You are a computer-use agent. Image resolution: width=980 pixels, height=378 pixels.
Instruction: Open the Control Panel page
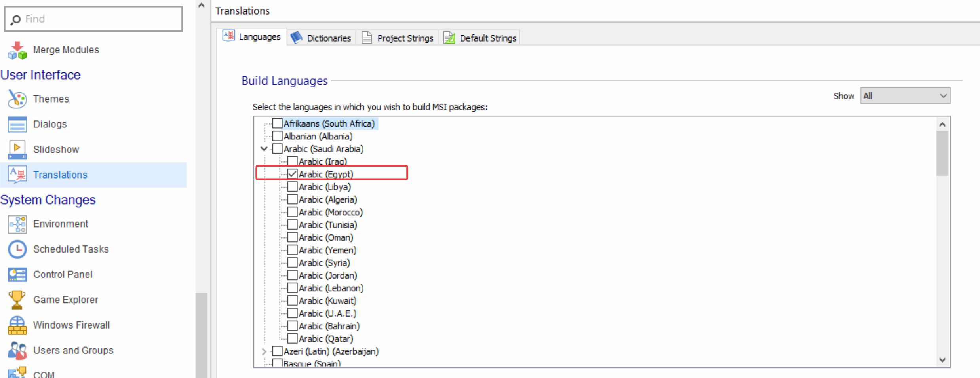(63, 275)
